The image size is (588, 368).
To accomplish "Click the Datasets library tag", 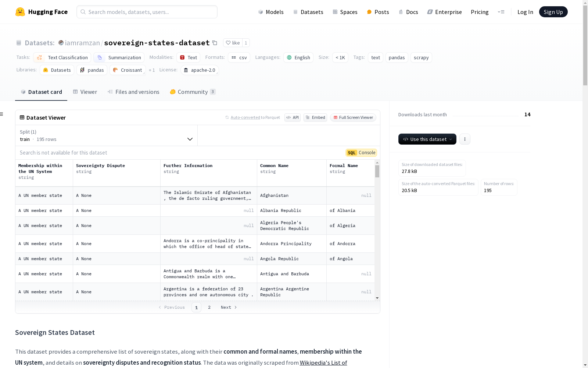I will 57,70.
